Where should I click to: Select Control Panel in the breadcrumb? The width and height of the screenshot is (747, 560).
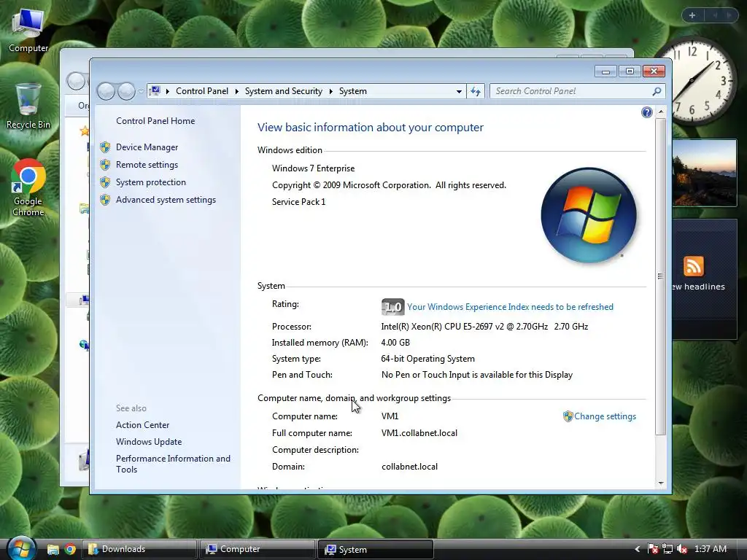pos(202,91)
